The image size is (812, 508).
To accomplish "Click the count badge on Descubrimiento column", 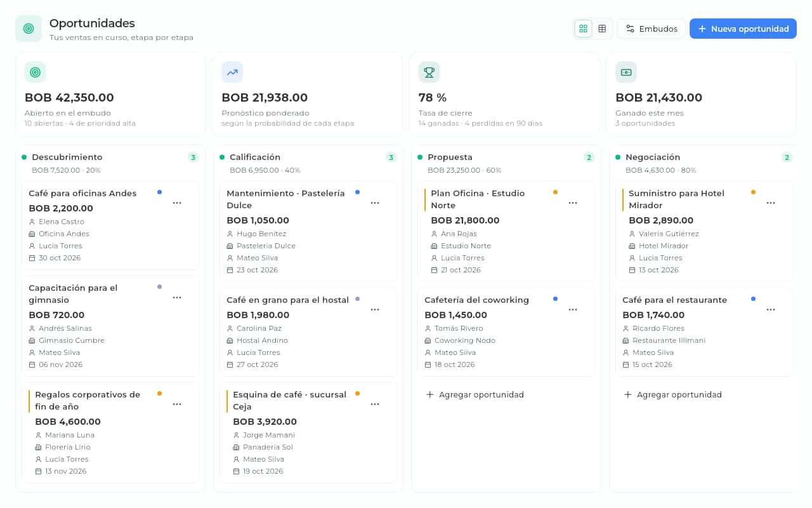I will (x=193, y=157).
